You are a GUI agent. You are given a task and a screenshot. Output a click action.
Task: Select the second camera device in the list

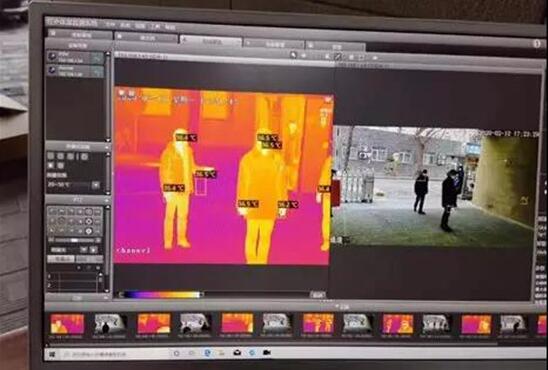pos(75,71)
